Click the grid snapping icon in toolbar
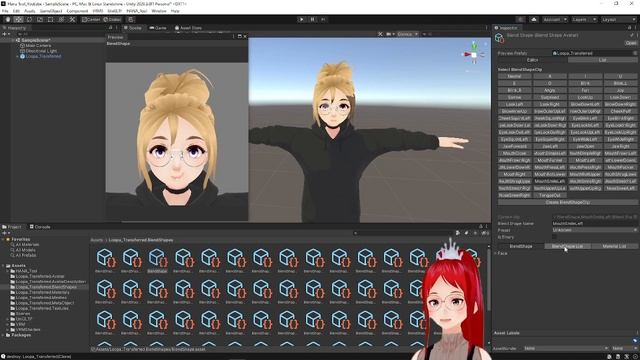Screen dimensions: 640x360 click(x=131, y=19)
